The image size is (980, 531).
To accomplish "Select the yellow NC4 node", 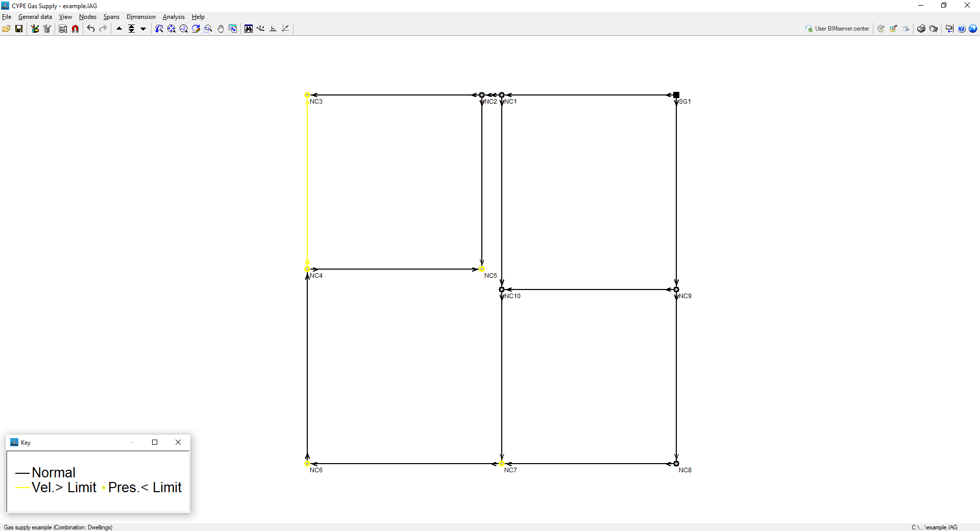I will click(x=307, y=269).
